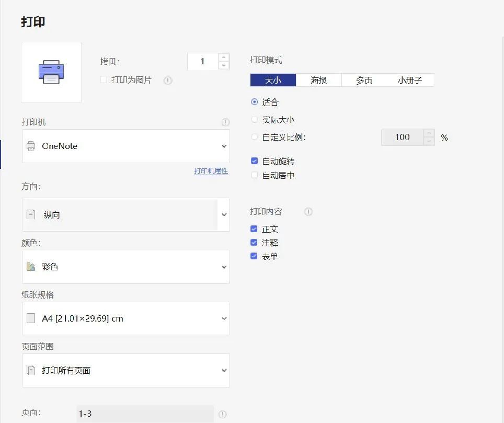Click the 1-3 page range input field
Viewport: 504px width, 423px height.
pyautogui.click(x=145, y=414)
